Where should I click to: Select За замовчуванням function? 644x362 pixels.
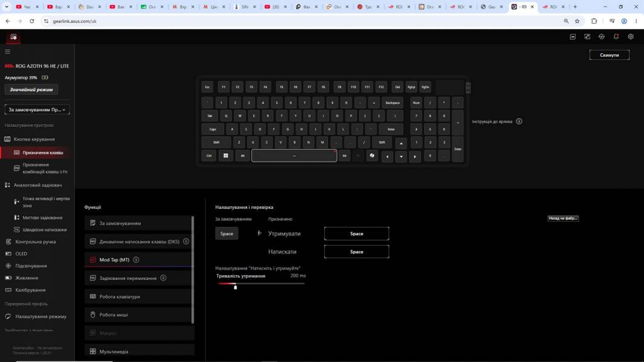[139, 223]
